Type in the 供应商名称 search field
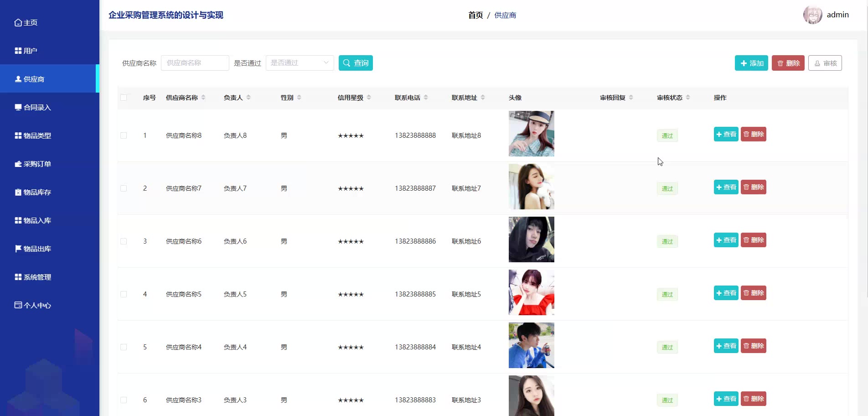Screen dimensions: 868x416 pos(195,63)
